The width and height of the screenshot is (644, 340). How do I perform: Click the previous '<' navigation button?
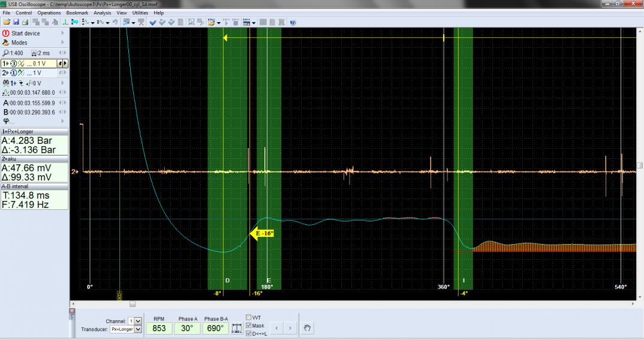276,328
